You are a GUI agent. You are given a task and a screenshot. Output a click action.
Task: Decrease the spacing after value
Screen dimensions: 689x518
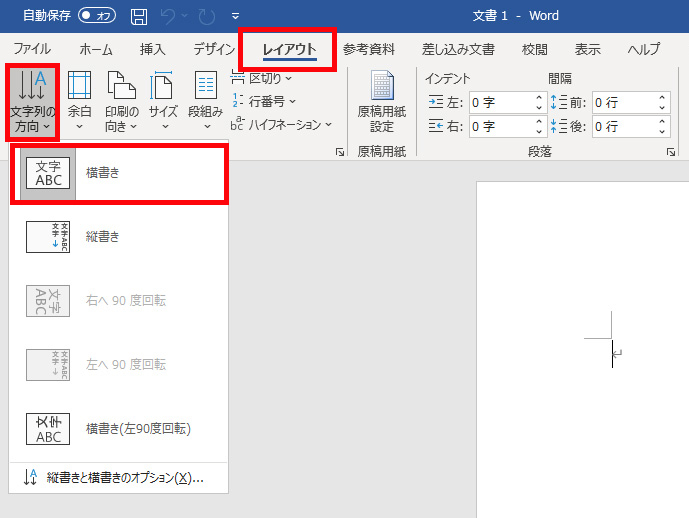click(x=663, y=132)
